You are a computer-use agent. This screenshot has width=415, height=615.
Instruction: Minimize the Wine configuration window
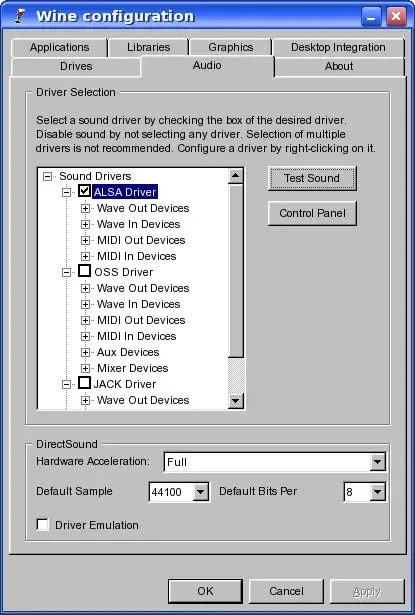coord(371,16)
